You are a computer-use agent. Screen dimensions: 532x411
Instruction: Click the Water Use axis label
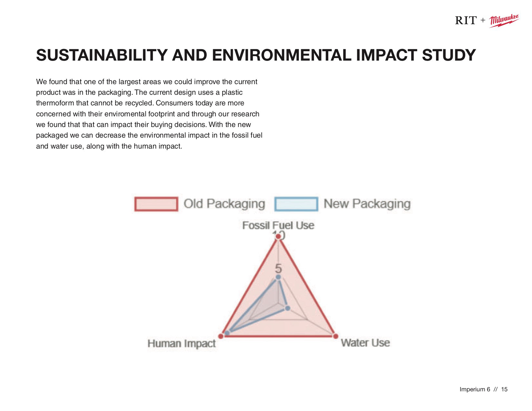(365, 342)
